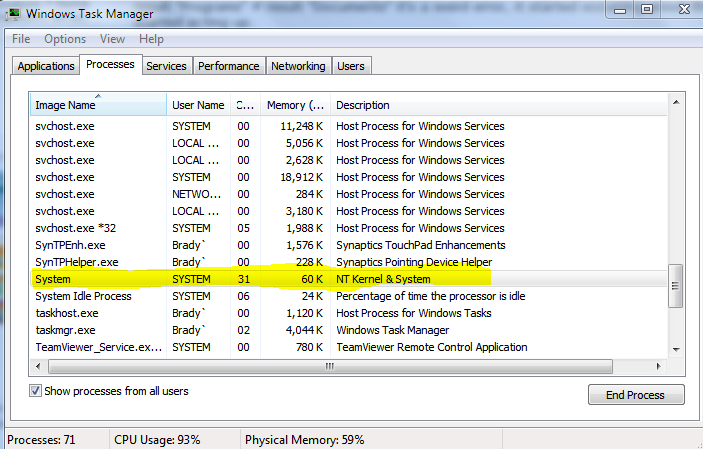Click NT Kernel & System description

(383, 279)
